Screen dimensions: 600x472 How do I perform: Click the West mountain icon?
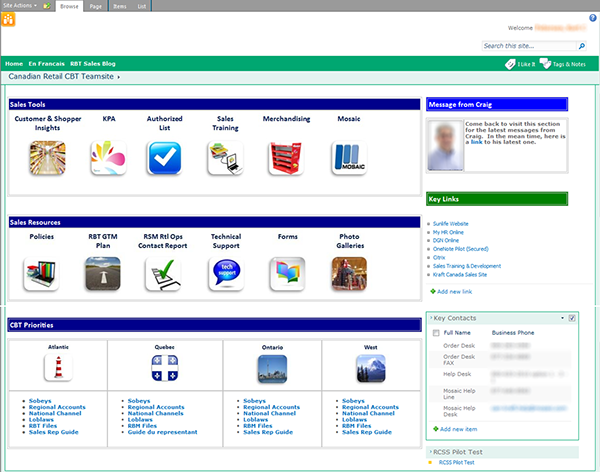[x=371, y=369]
